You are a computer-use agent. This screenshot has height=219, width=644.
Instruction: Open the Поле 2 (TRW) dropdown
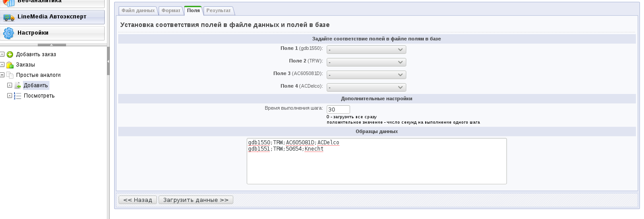click(366, 63)
